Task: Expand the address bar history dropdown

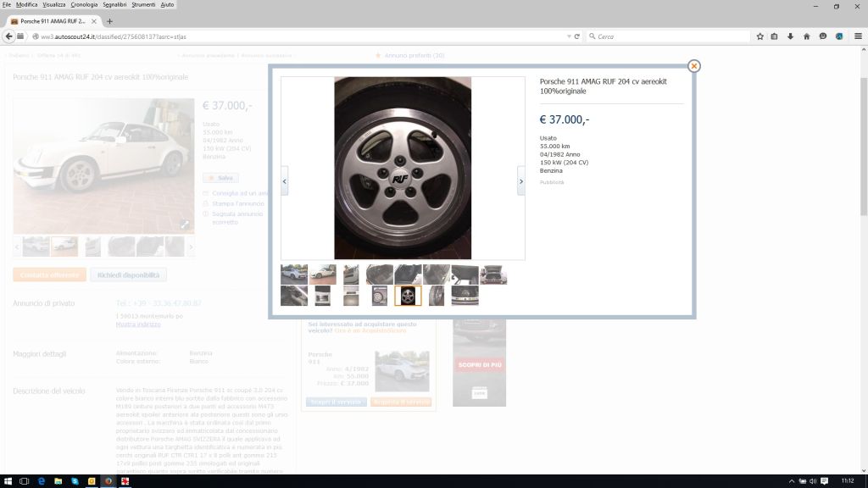Action: coord(569,36)
